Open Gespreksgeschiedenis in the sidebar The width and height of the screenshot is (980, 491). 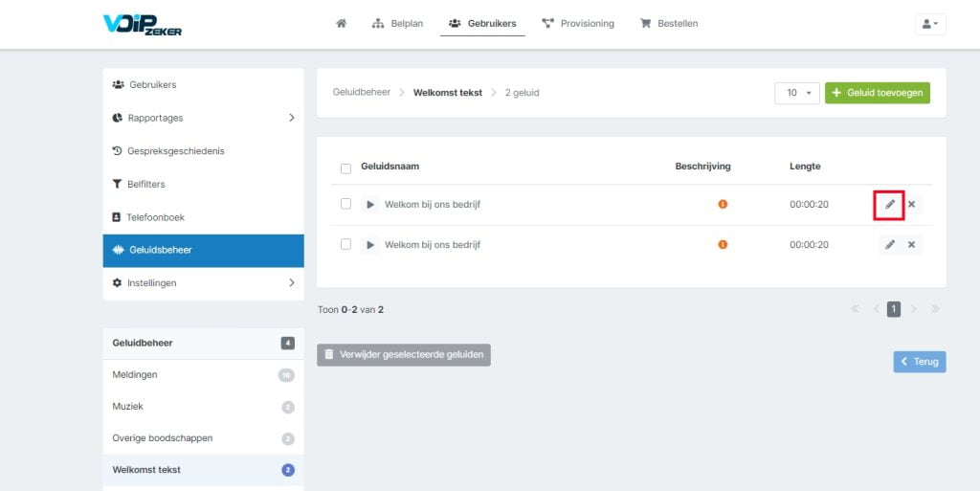203,150
